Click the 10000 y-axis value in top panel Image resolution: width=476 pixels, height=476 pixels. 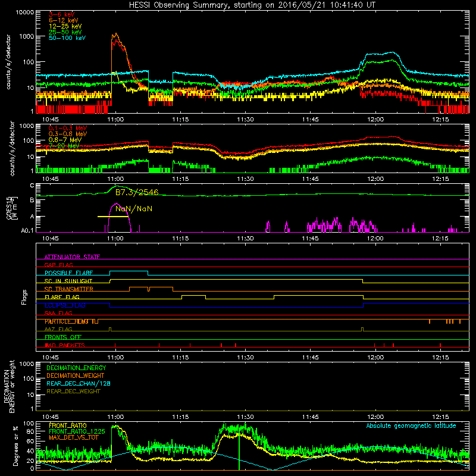click(x=25, y=12)
